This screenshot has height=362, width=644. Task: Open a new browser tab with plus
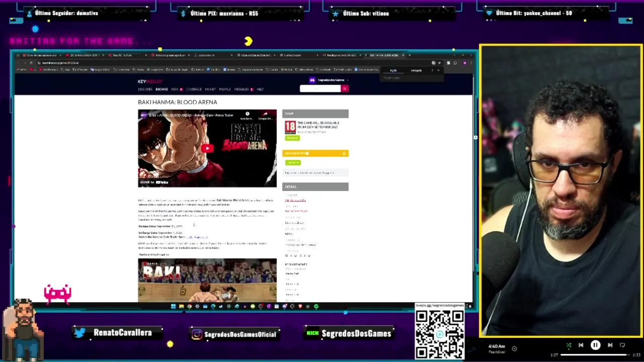(x=410, y=55)
